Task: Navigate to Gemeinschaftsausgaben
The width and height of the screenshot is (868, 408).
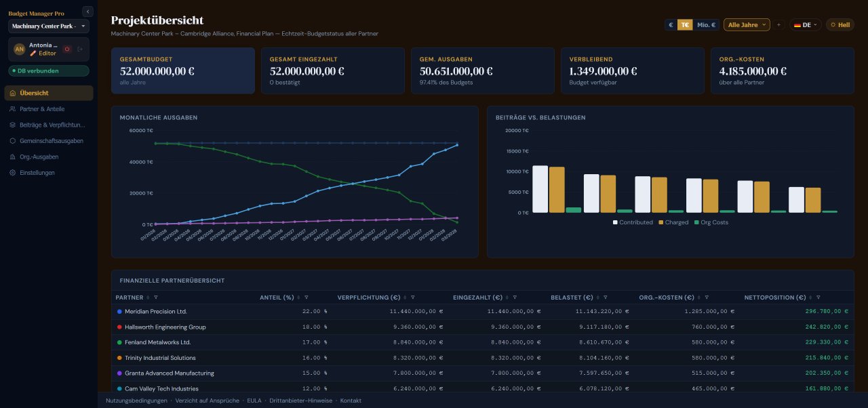Action: click(x=49, y=141)
